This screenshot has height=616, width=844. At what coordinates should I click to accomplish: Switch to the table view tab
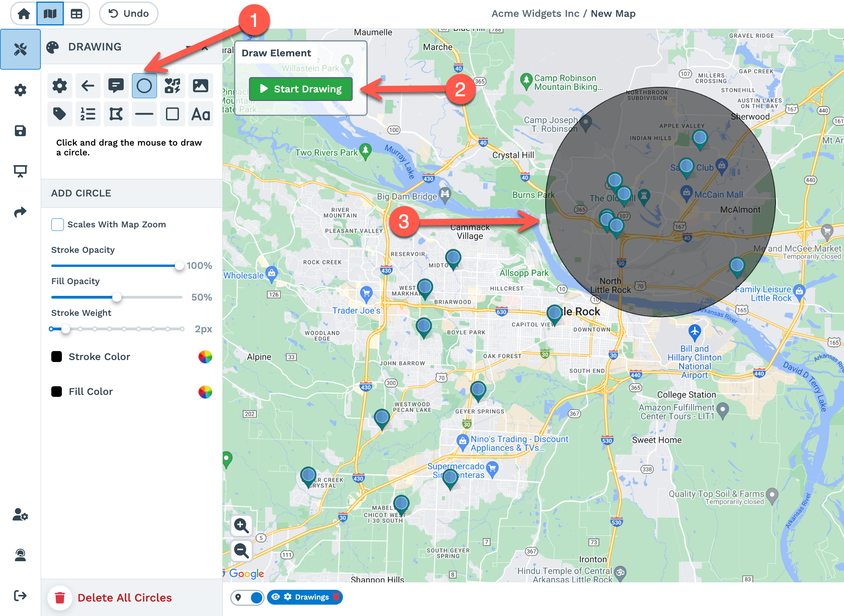tap(76, 14)
